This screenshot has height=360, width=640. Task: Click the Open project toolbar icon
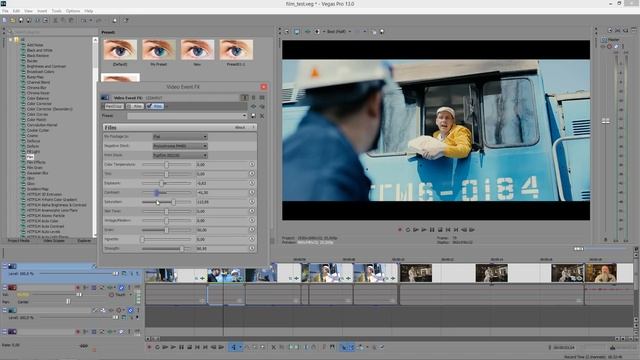[13, 20]
